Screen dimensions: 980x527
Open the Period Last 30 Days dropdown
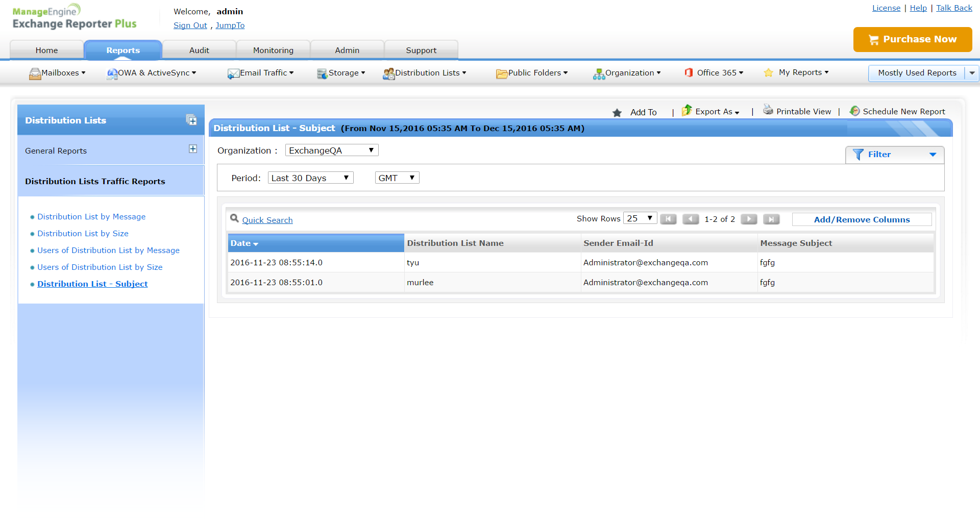(310, 178)
